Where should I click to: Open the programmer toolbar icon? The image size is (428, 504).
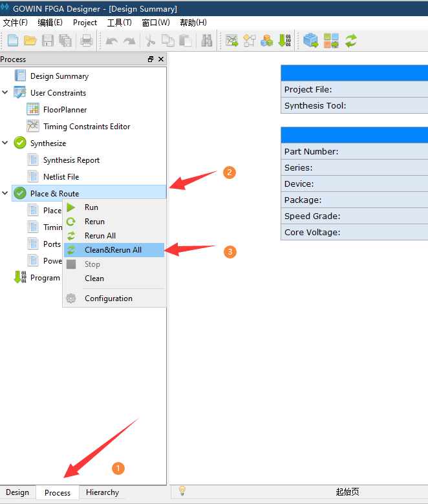[284, 41]
